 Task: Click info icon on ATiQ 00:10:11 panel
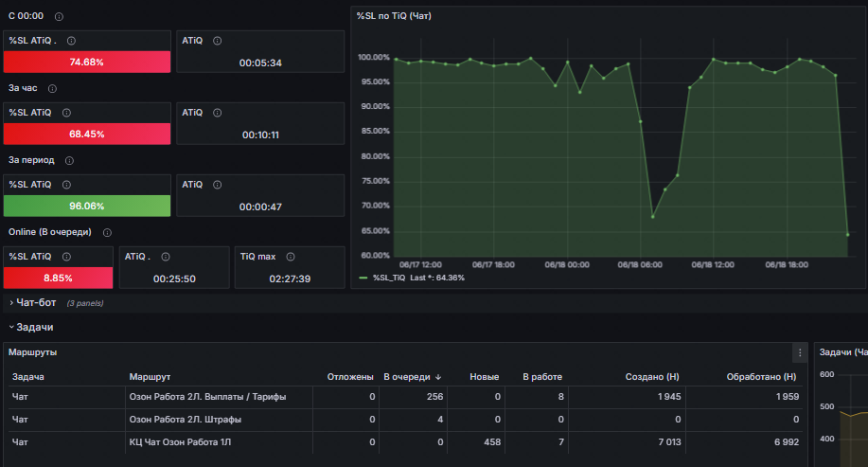coord(218,113)
